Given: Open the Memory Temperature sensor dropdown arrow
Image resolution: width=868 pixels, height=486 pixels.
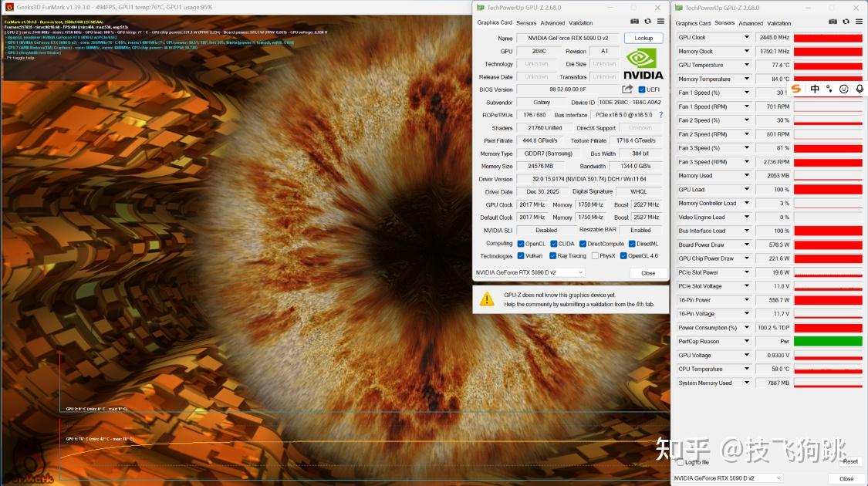Looking at the screenshot, I should click(x=747, y=79).
